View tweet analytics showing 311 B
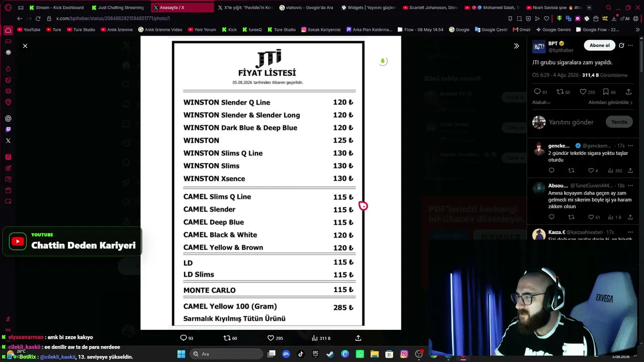The height and width of the screenshot is (362, 644). click(x=321, y=338)
